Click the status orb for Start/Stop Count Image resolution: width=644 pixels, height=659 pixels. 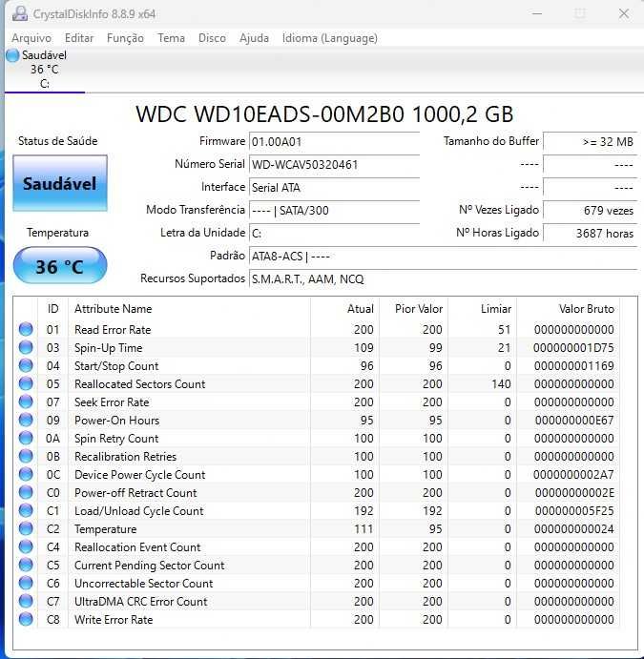coord(26,365)
